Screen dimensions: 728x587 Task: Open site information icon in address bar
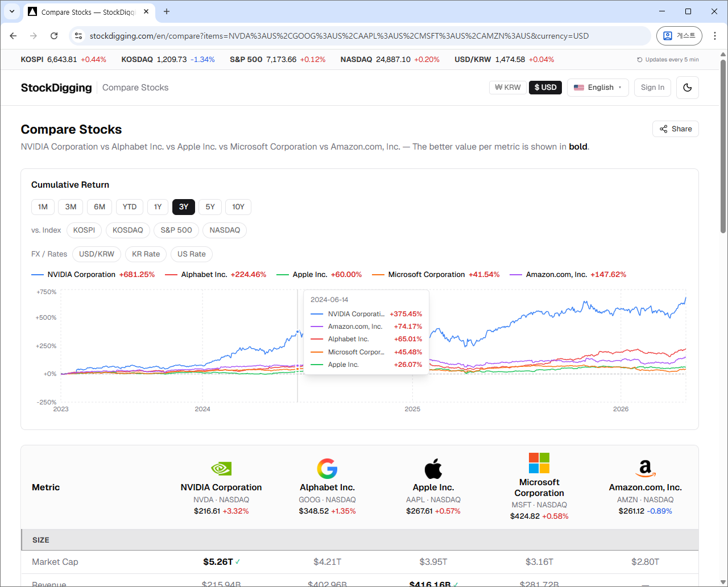click(x=79, y=36)
